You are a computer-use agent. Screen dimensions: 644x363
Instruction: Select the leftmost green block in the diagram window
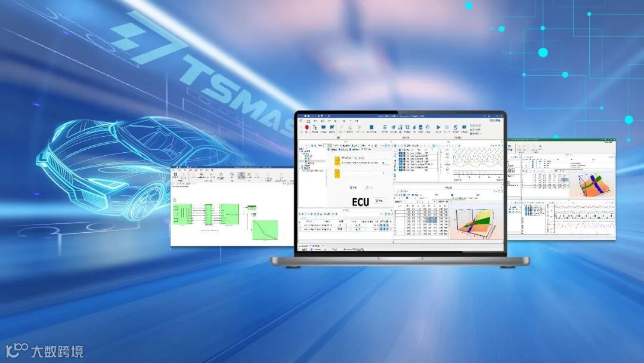[x=182, y=214]
